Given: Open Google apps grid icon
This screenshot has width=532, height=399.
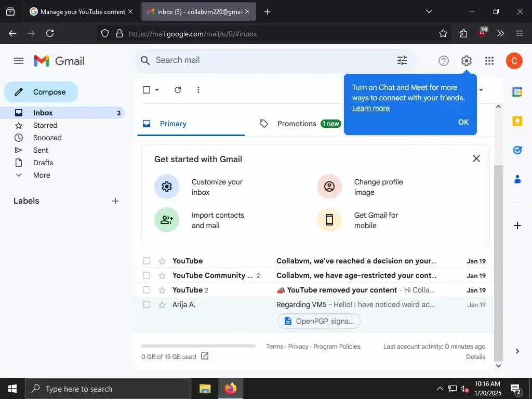Looking at the screenshot, I should pos(489,61).
